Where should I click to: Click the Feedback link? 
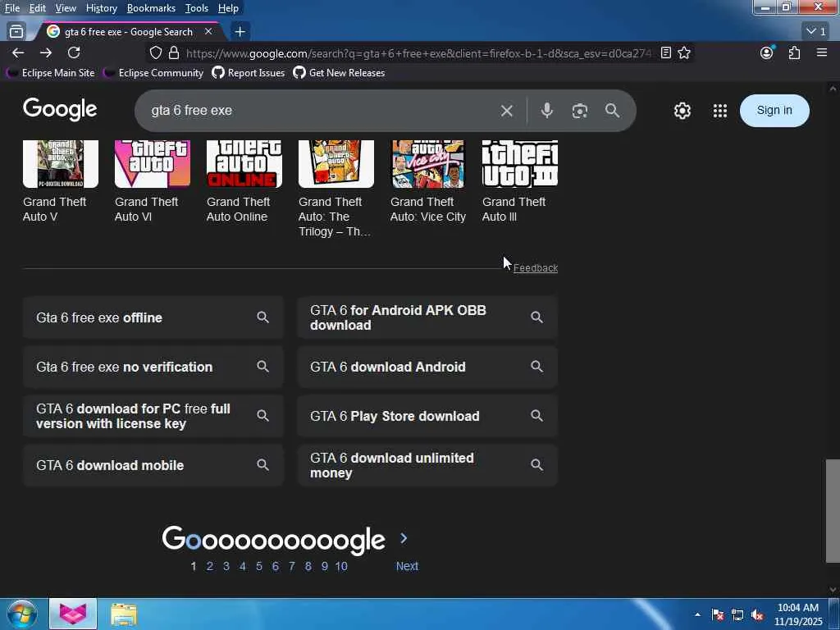[x=535, y=268]
